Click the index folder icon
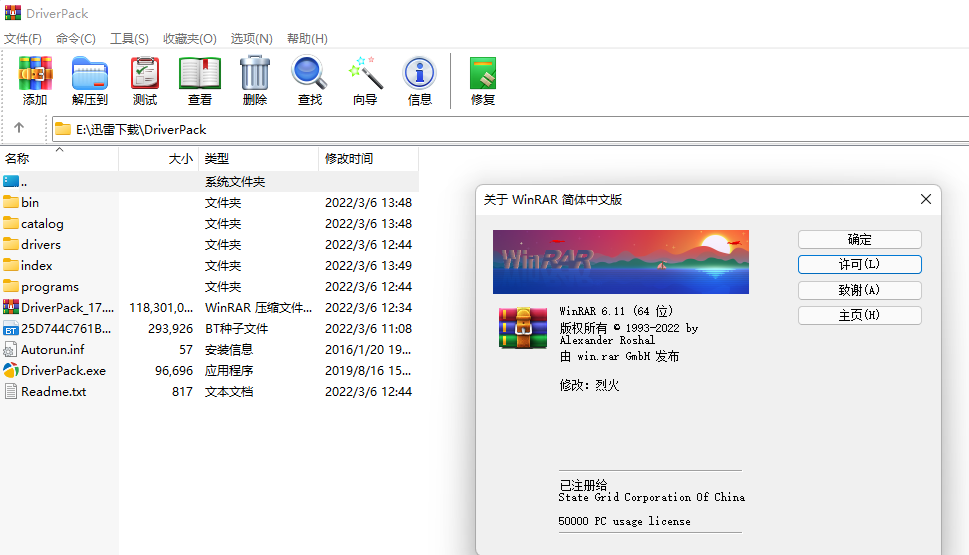The width and height of the screenshot is (969, 555). pos(11,265)
